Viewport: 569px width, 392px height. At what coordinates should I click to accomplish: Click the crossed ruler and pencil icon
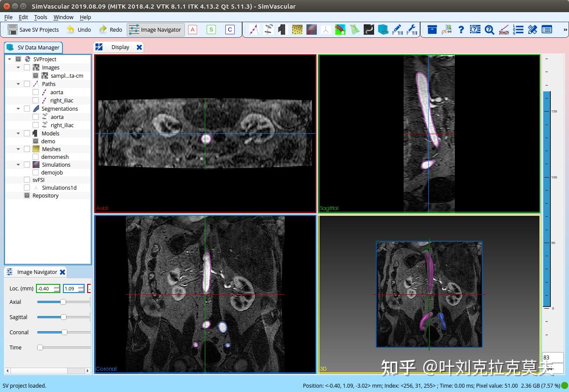[533, 30]
